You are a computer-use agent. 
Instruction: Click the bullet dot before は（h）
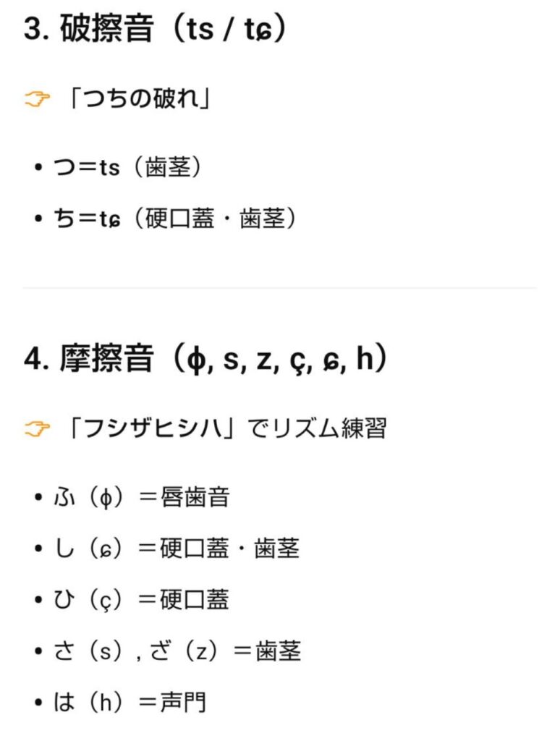coord(38,703)
